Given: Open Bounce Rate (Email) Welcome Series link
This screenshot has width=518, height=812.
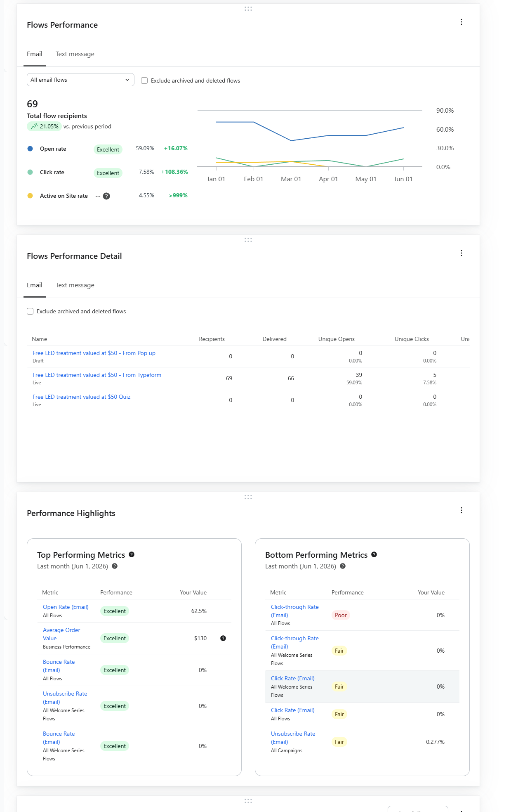Looking at the screenshot, I should point(59,738).
